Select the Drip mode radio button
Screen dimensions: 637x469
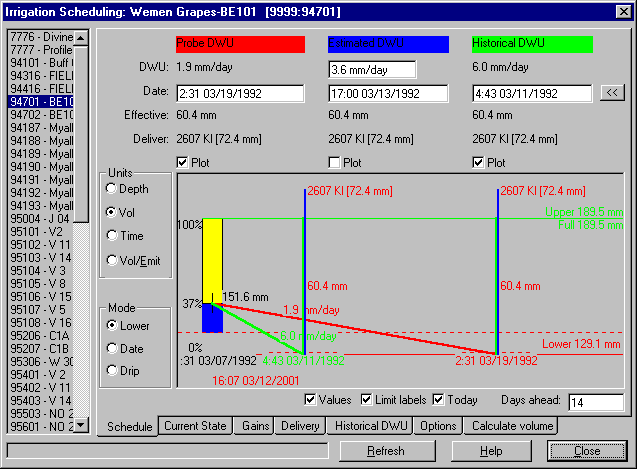[x=111, y=370]
